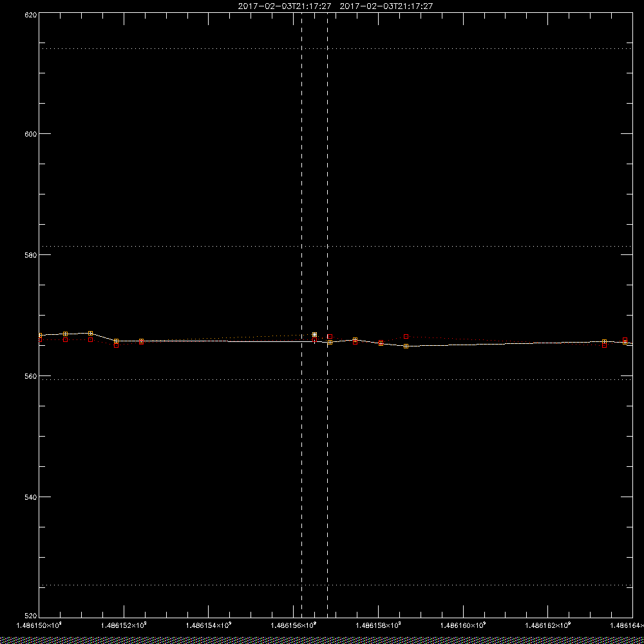Click the 580 y-axis label
The width and height of the screenshot is (644, 644).
click(31, 254)
